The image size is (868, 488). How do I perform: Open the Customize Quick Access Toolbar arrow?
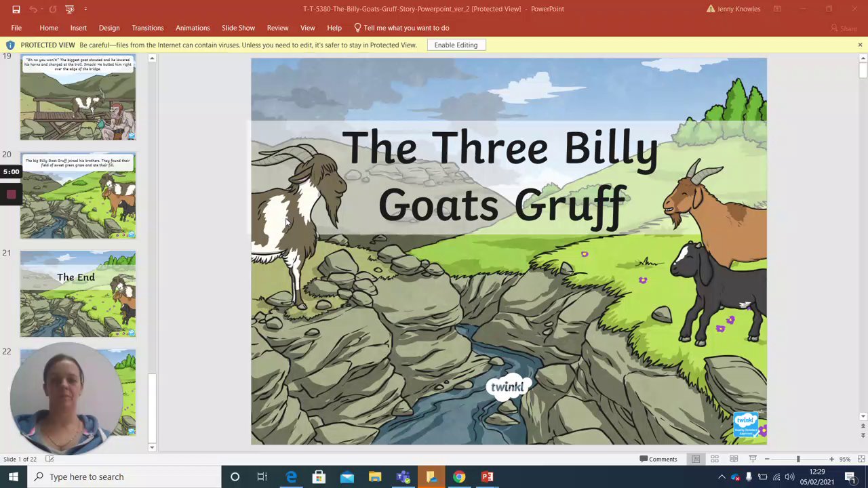click(85, 9)
